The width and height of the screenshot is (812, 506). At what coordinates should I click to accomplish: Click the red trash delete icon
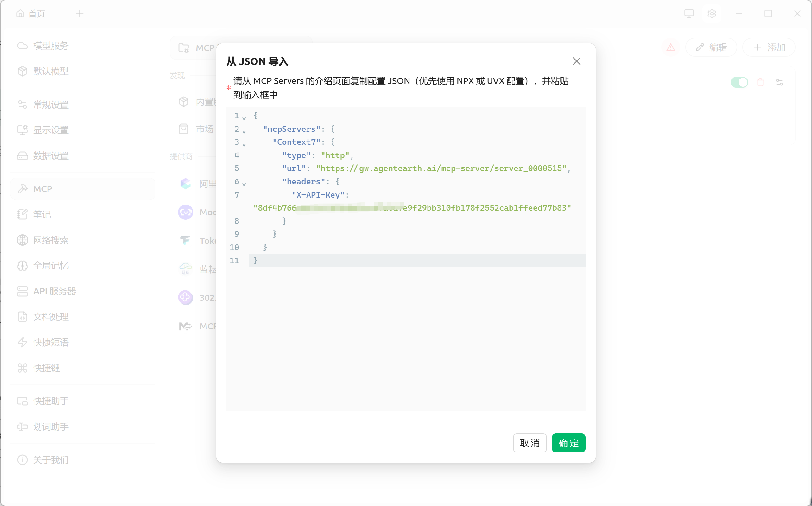760,82
